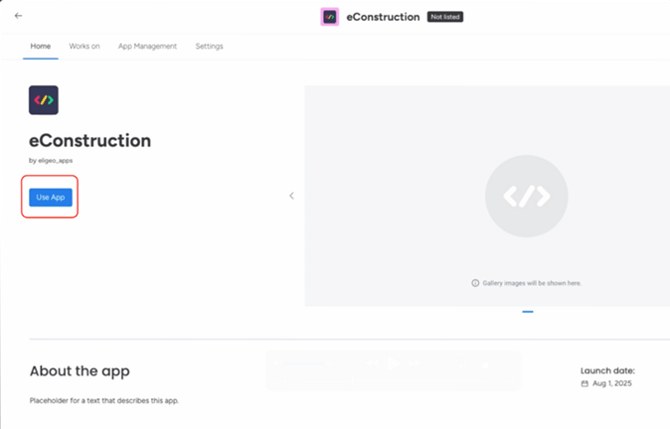Open the Home tab
The width and height of the screenshot is (670, 429).
pyautogui.click(x=40, y=46)
